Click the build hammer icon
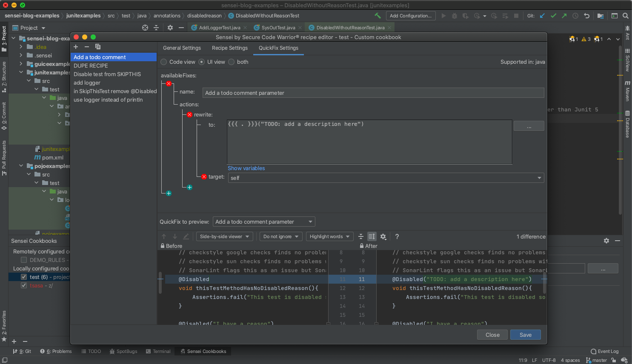The height and width of the screenshot is (364, 632). pos(377,16)
